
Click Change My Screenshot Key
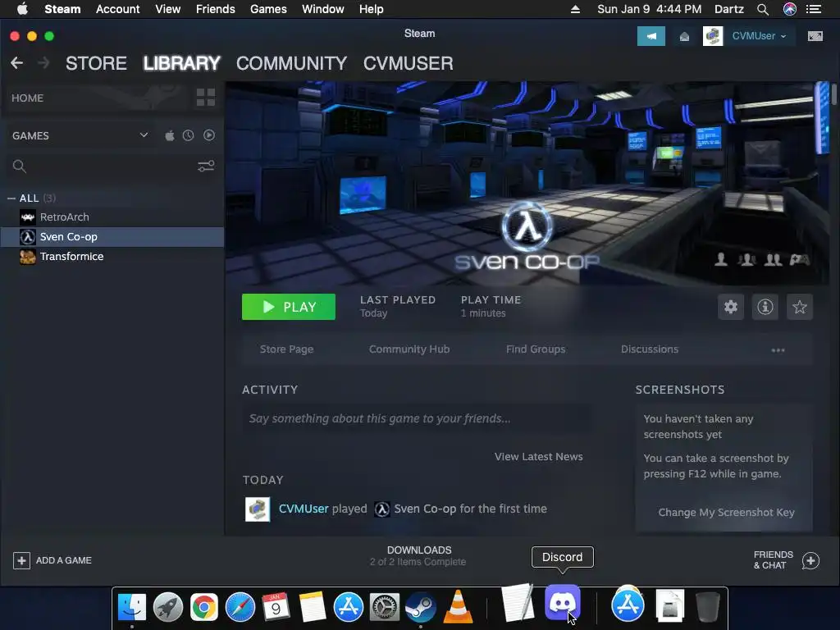click(726, 512)
